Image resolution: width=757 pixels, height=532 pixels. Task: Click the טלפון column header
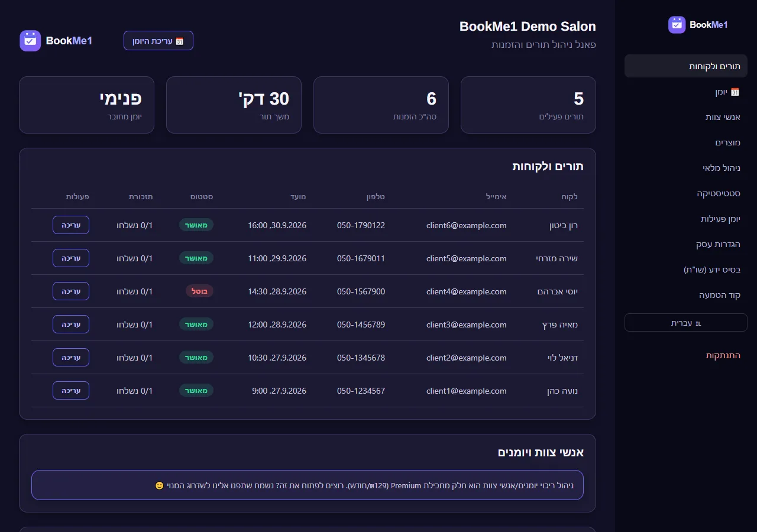(375, 196)
